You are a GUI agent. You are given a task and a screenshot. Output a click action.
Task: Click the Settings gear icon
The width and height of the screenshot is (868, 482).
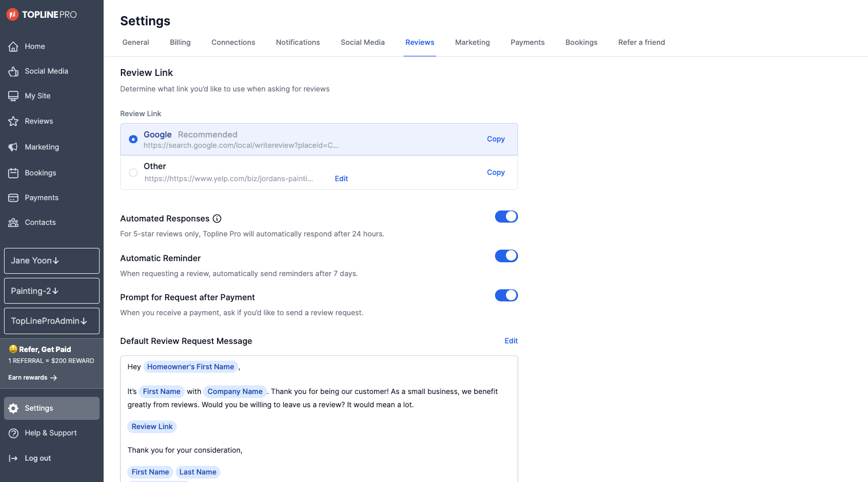(13, 408)
